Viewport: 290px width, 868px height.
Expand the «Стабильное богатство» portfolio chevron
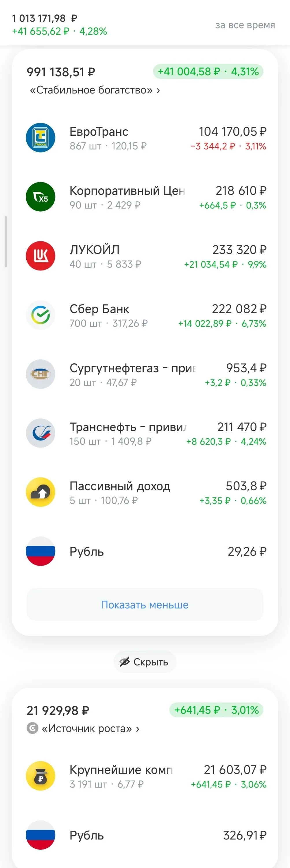click(158, 90)
